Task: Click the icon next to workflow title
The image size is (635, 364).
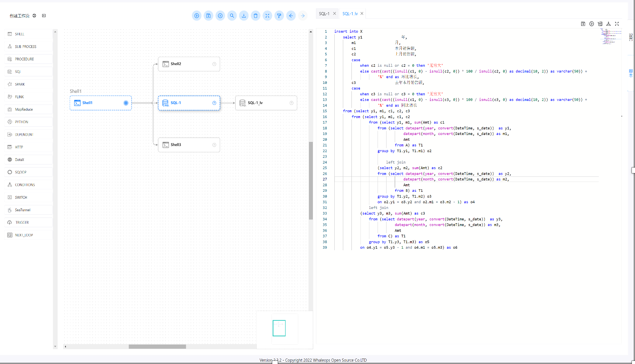Action: (34, 16)
